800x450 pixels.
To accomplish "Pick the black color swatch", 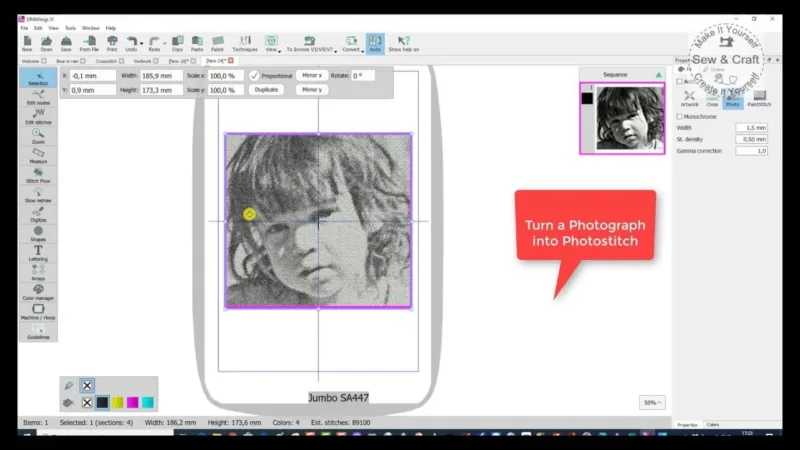I will [103, 403].
